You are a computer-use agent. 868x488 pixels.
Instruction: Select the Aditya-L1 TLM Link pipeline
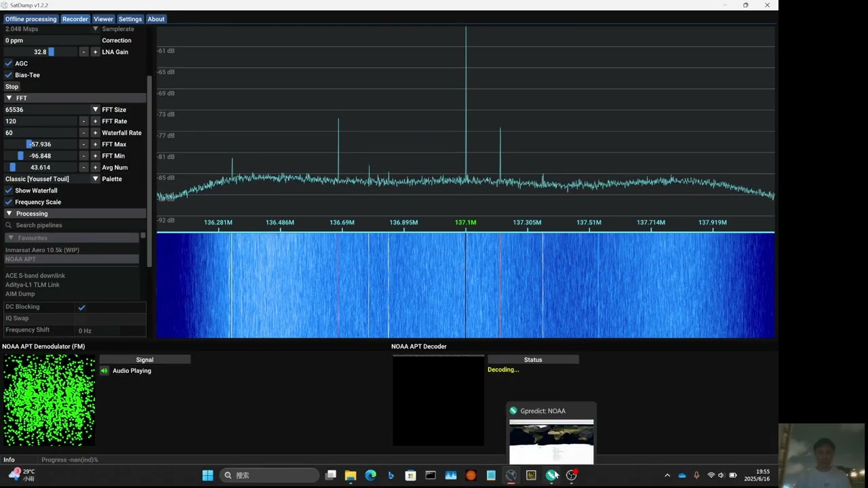(33, 285)
